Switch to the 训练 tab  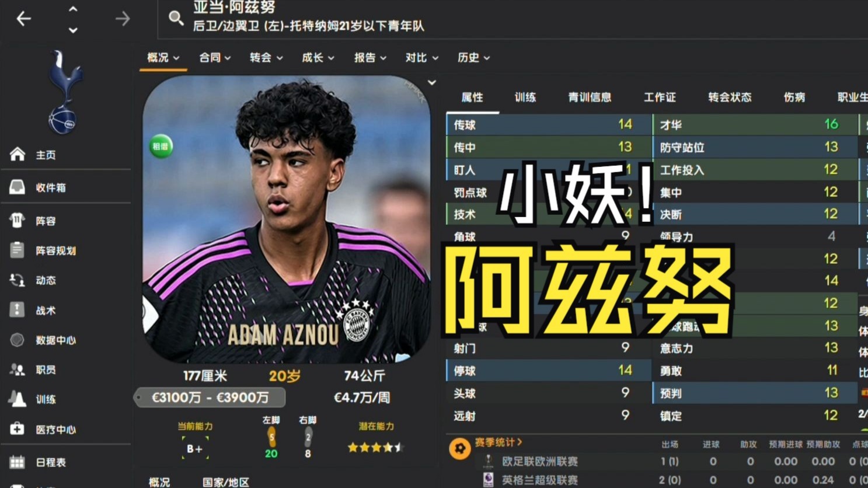click(x=525, y=97)
